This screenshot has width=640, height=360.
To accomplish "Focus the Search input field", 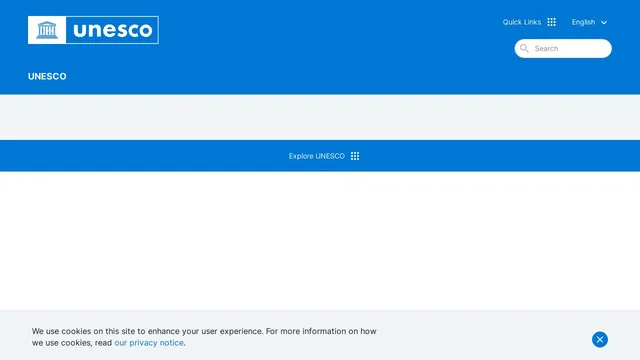I will tap(563, 49).
